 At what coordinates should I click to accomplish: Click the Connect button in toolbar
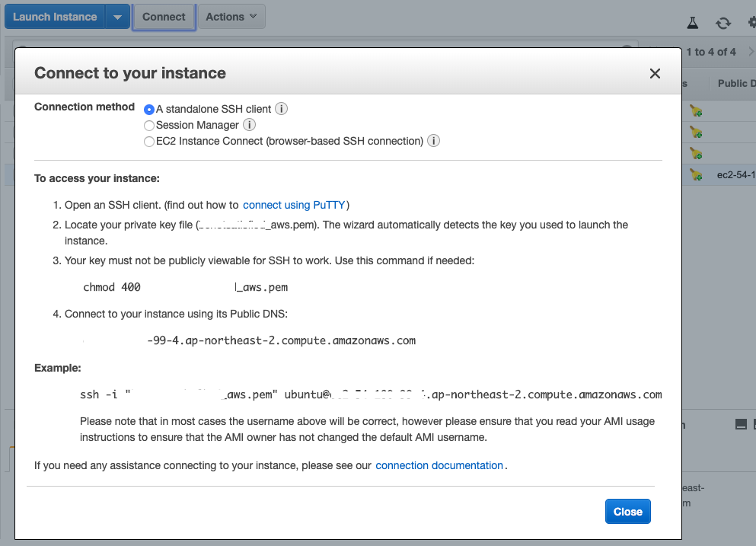(x=164, y=17)
